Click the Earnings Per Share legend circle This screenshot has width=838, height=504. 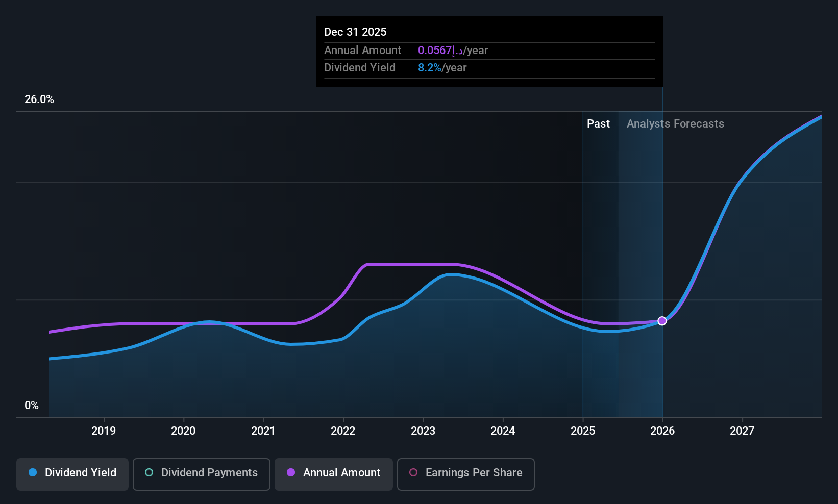tap(413, 472)
